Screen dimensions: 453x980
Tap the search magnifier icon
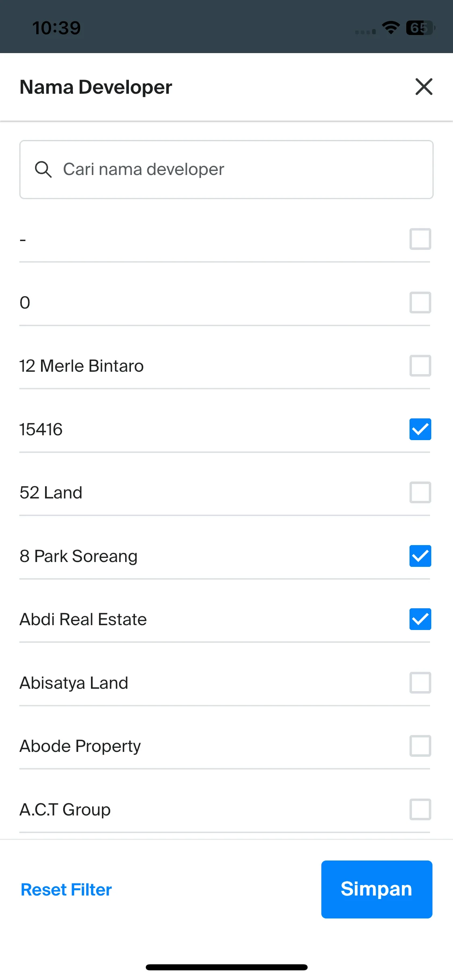[x=43, y=169]
